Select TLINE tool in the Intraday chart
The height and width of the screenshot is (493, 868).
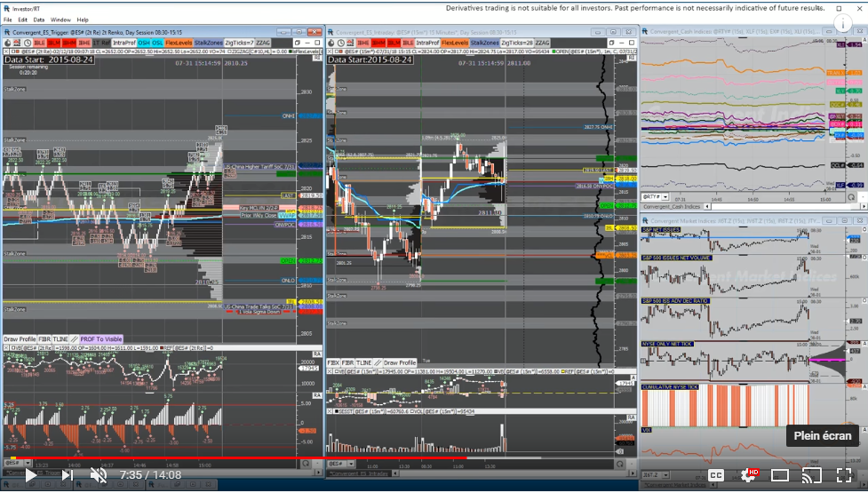[363, 362]
